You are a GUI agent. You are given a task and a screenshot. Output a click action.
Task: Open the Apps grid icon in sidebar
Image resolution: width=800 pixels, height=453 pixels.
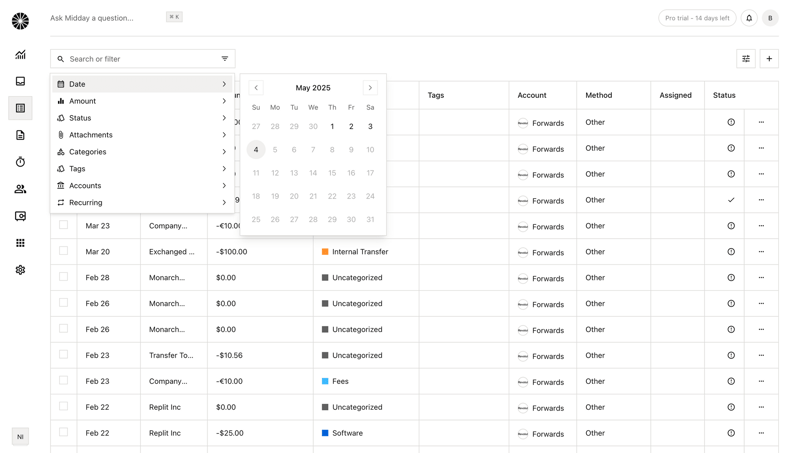[20, 243]
